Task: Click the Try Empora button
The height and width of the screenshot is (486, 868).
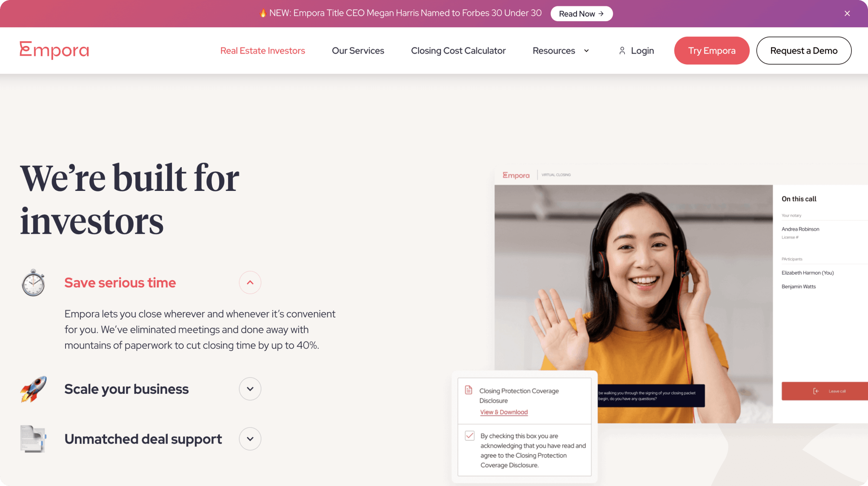Action: pos(711,51)
